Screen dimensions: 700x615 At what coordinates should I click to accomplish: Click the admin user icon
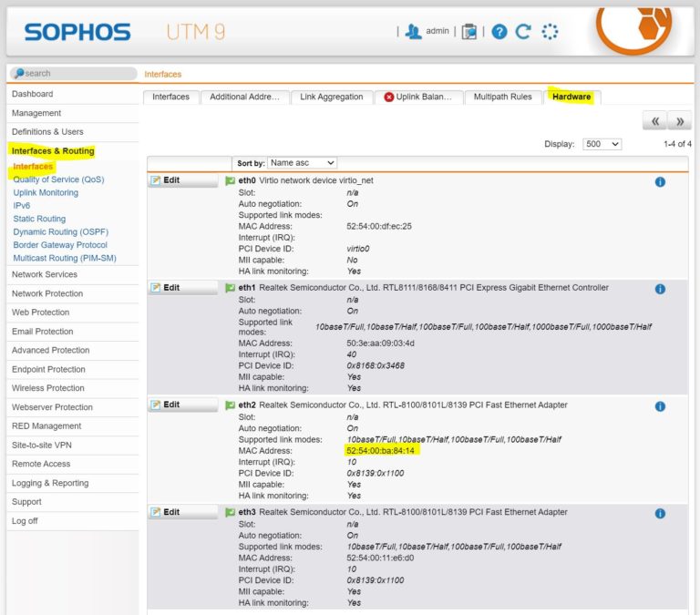413,32
